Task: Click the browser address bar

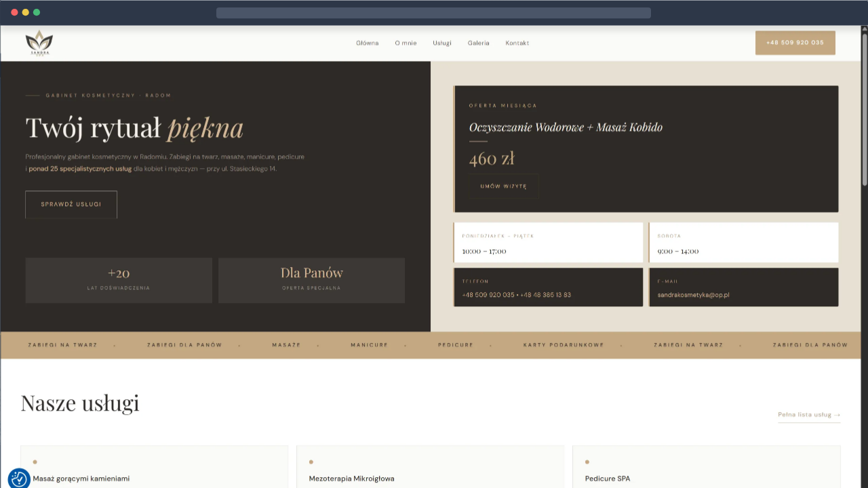Action: [x=433, y=12]
